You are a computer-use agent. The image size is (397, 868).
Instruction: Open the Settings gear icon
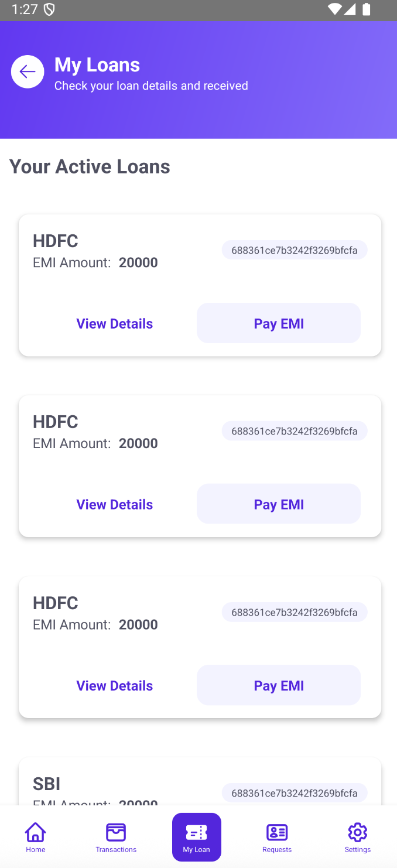tap(357, 832)
